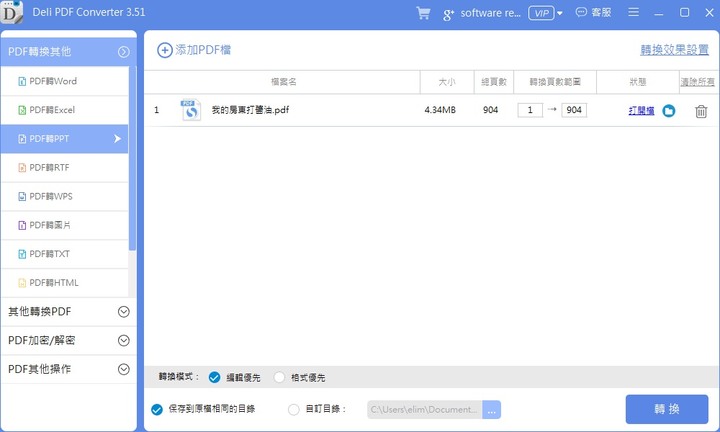720x432 pixels.
Task: Open the output folder icon
Action: (669, 111)
